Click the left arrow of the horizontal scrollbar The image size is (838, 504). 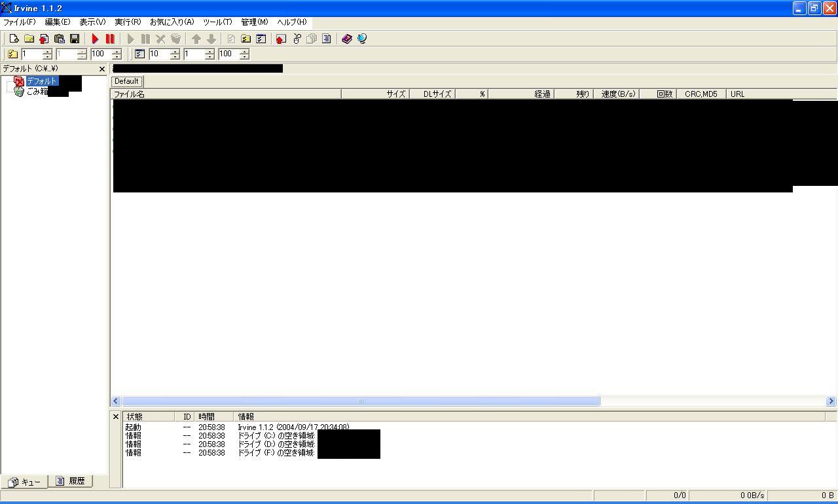(x=116, y=401)
